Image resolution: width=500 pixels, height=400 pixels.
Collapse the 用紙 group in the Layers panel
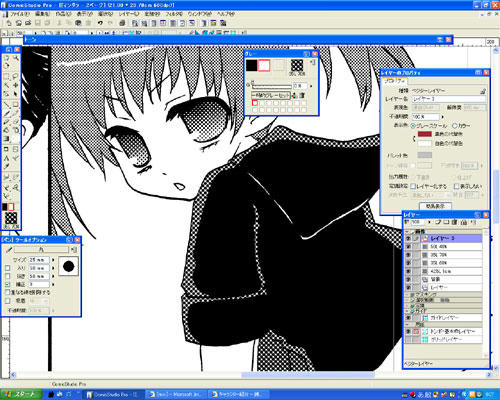408,324
